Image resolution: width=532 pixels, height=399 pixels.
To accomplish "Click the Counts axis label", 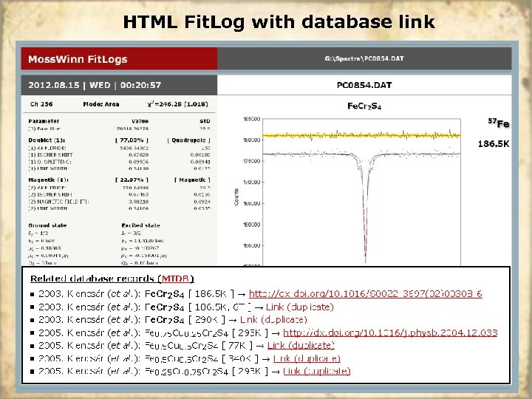I will tap(236, 197).
